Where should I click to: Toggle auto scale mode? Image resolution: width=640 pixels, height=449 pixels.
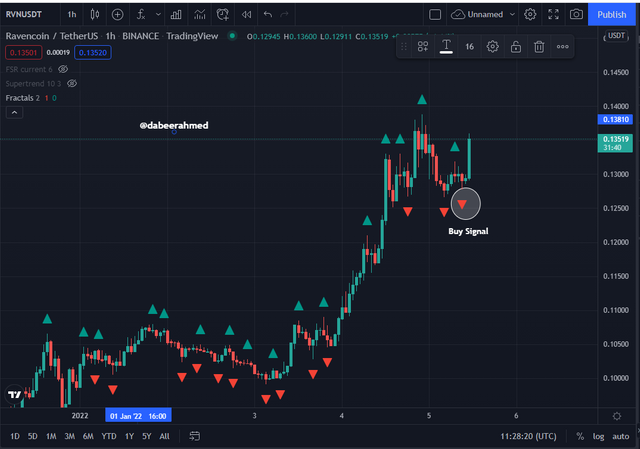pos(620,436)
